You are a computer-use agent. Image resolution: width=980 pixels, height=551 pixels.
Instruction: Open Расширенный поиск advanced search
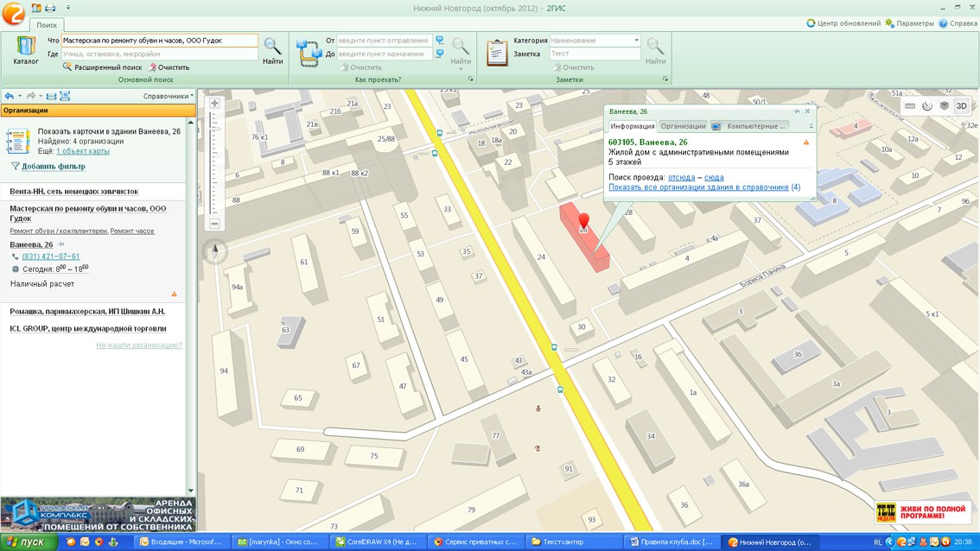tap(103, 67)
